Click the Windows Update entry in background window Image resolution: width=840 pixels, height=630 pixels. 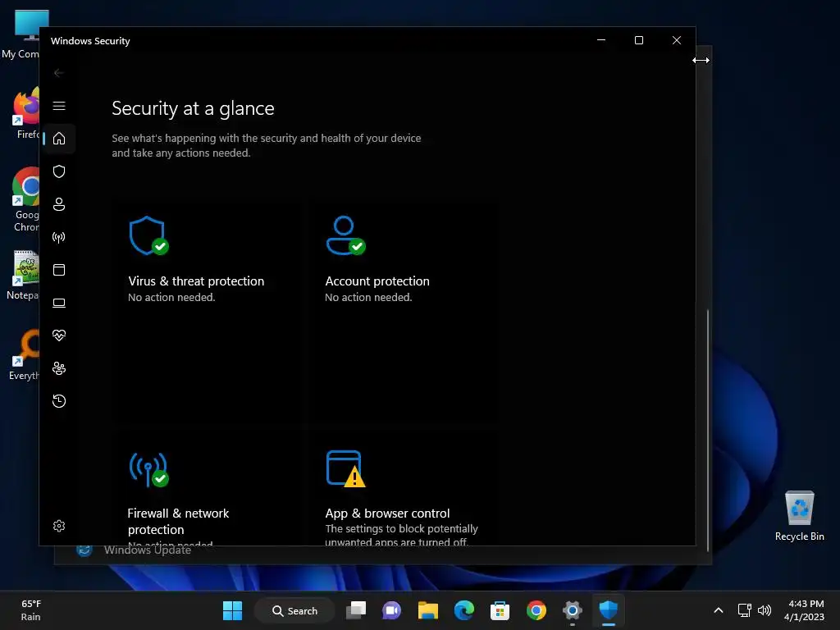point(135,550)
